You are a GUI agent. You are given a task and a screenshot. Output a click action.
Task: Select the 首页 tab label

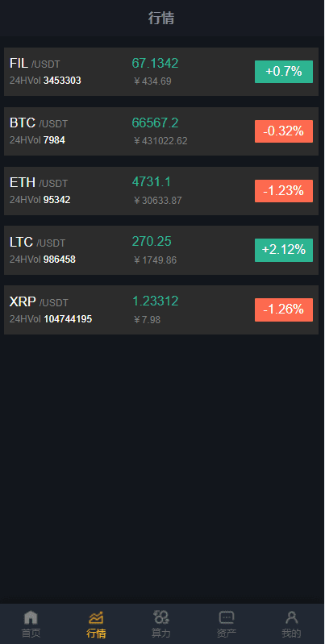tap(31, 633)
